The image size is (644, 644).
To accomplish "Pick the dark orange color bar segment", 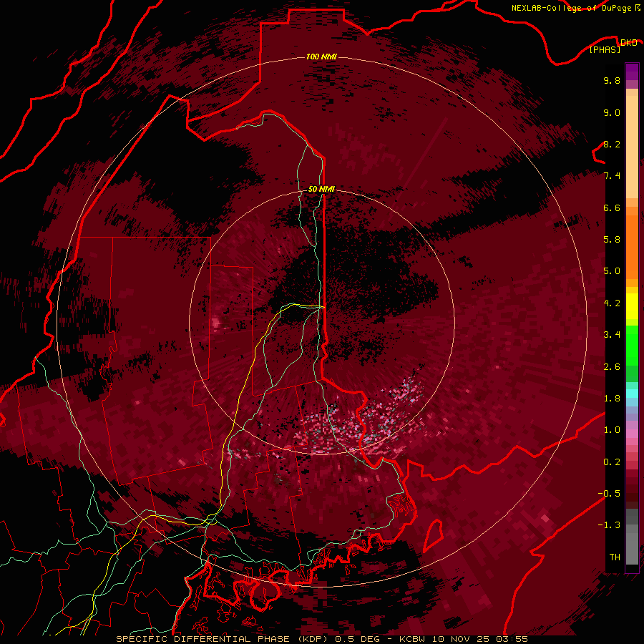I will pyautogui.click(x=632, y=246).
